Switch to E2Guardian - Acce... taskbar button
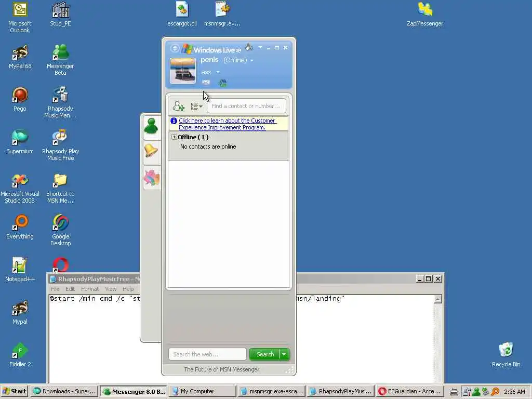The image size is (532, 399). coord(410,391)
